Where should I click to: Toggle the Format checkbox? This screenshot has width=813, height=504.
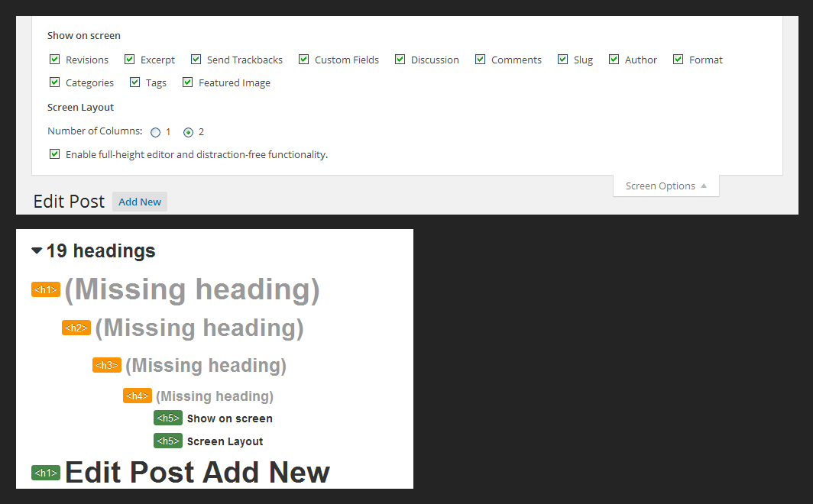click(679, 60)
